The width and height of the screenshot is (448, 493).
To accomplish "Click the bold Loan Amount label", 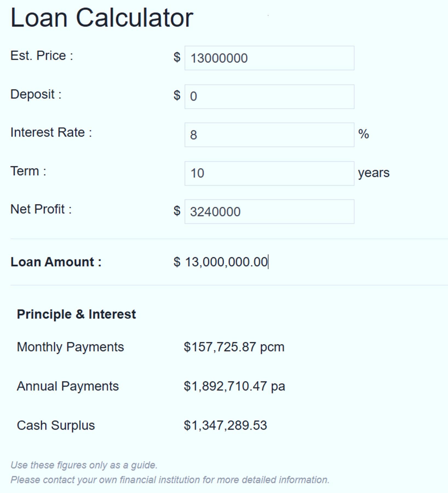I will 56,262.
